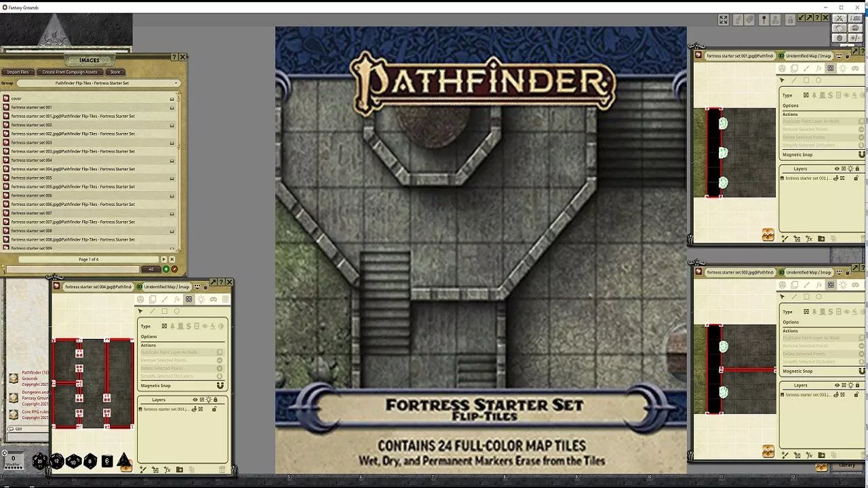Image resolution: width=868 pixels, height=488 pixels.
Task: Click the search field in Images window
Action: [72, 269]
